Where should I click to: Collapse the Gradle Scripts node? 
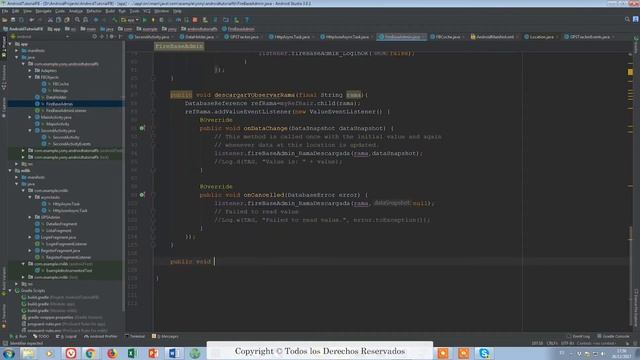point(10,291)
